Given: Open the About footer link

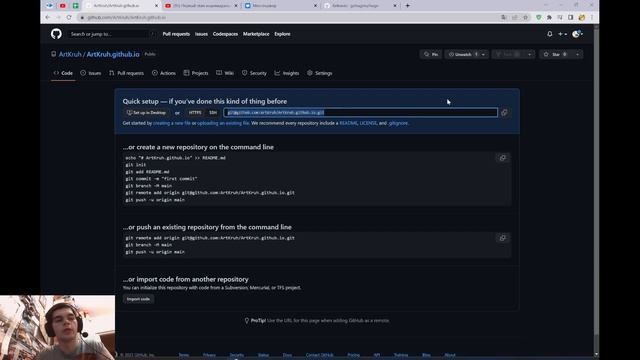Looking at the screenshot, I should click(450, 355).
